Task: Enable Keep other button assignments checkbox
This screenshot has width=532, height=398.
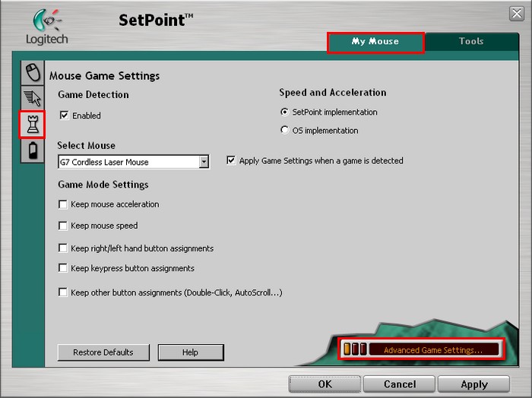Action: pos(63,292)
